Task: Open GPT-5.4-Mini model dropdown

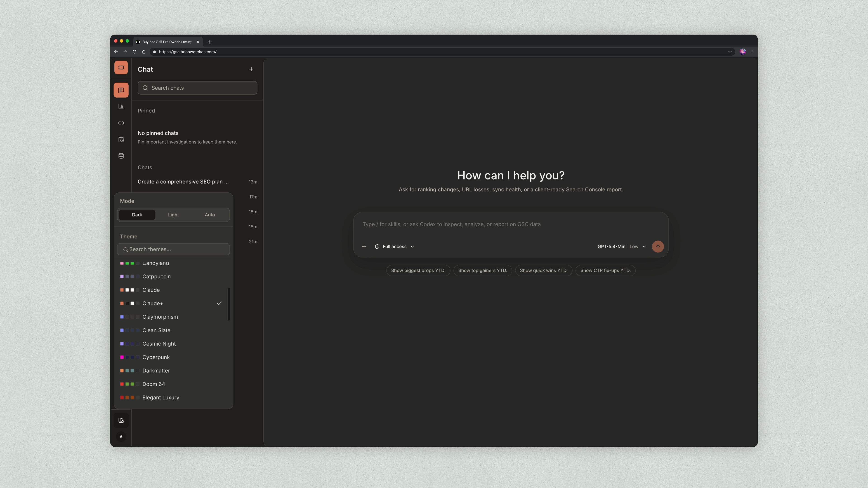Action: click(622, 247)
